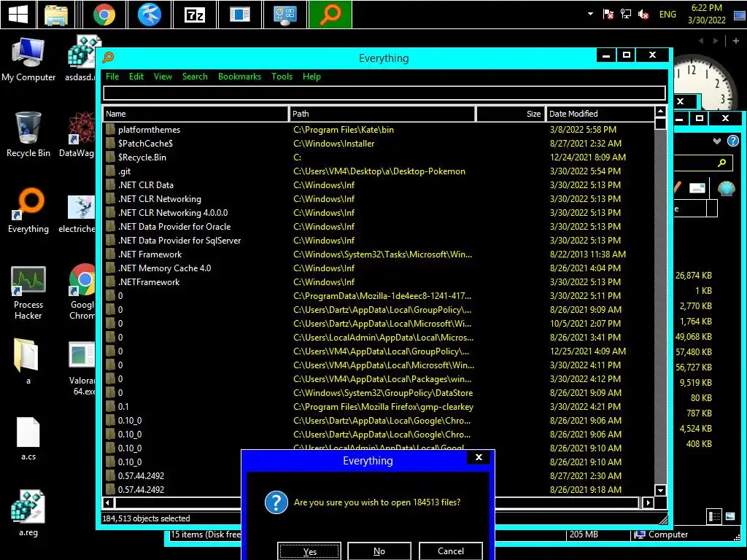747x560 pixels.
Task: Open the Tools menu in Everything
Action: [x=282, y=77]
